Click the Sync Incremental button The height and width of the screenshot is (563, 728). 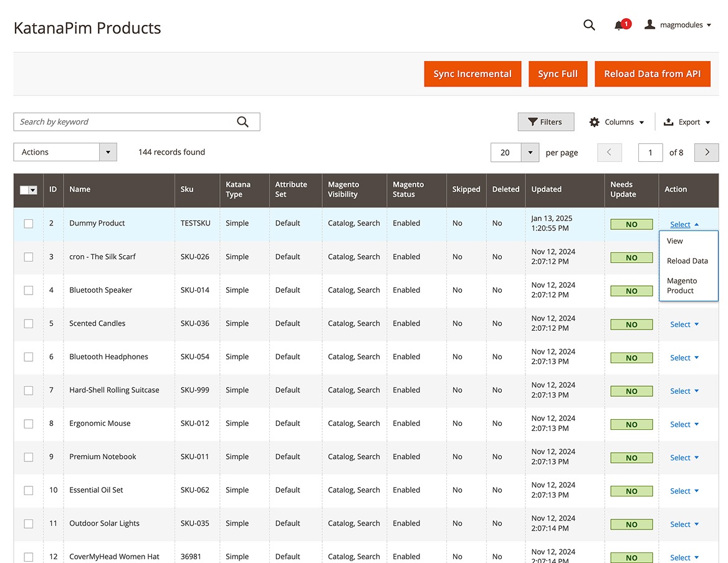472,73
